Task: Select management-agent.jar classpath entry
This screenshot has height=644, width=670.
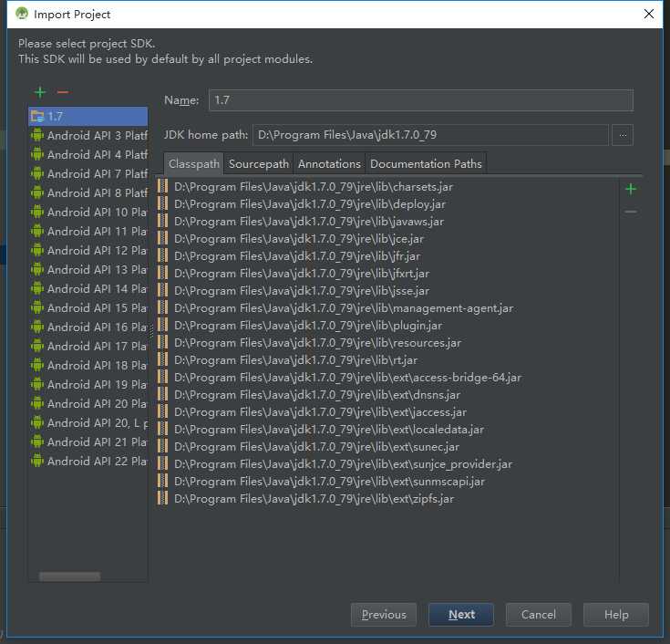Action: point(344,308)
